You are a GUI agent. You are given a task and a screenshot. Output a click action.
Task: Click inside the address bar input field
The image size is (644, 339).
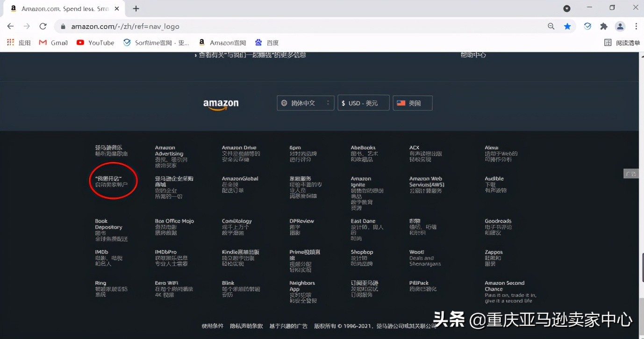[x=187, y=27]
